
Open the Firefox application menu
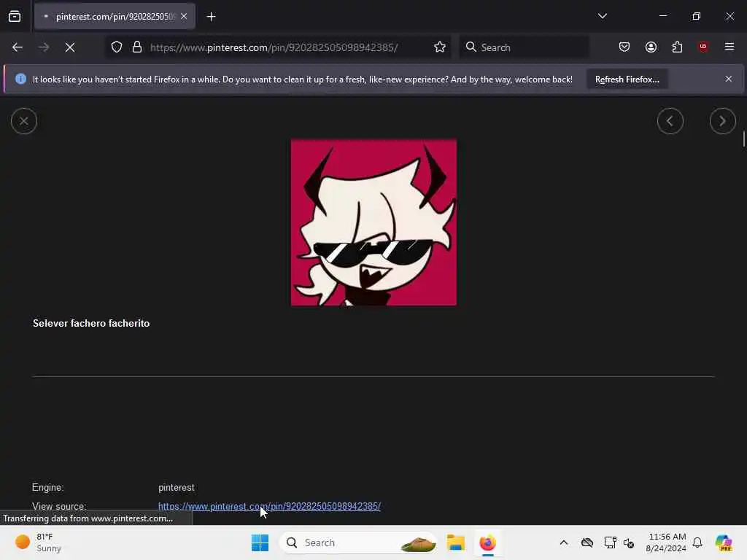click(729, 47)
